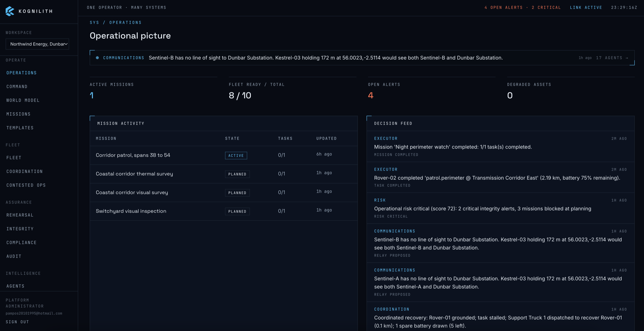Open the Integrity assurance page
Viewport: 644px width, 331px height.
point(20,229)
